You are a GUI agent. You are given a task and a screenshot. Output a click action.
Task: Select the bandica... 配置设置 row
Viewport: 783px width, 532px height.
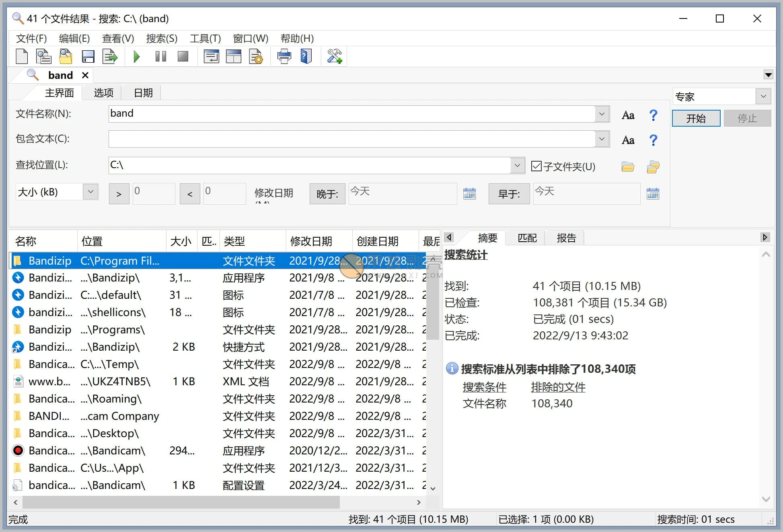[x=218, y=485]
